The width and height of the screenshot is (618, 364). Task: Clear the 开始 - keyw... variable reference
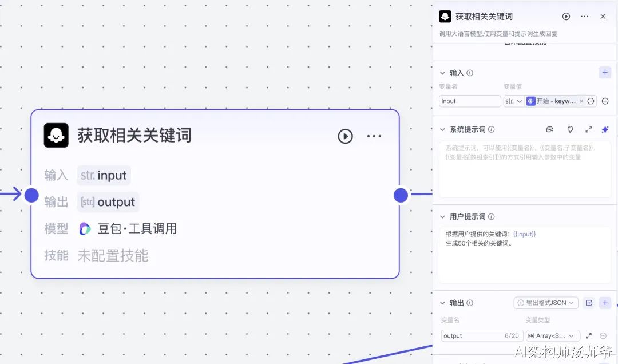coord(581,101)
